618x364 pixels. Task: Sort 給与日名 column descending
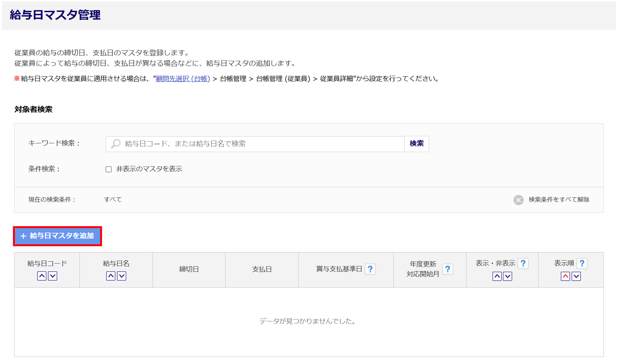tap(121, 276)
